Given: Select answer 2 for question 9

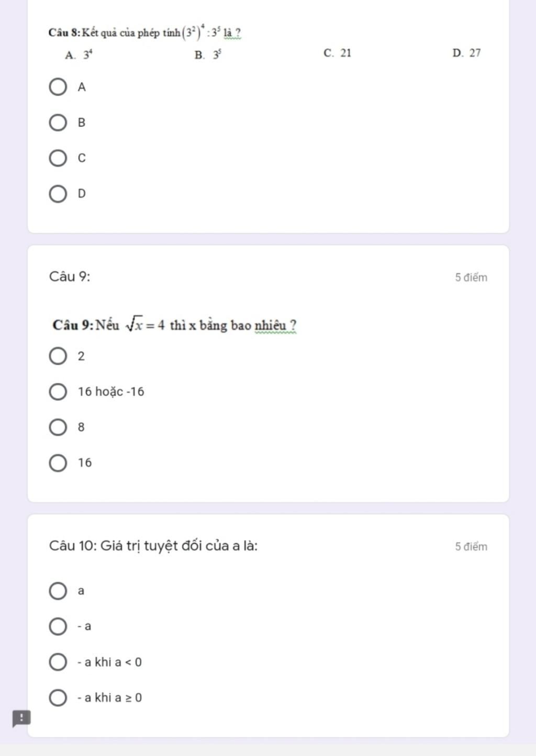Looking at the screenshot, I should point(58,356).
